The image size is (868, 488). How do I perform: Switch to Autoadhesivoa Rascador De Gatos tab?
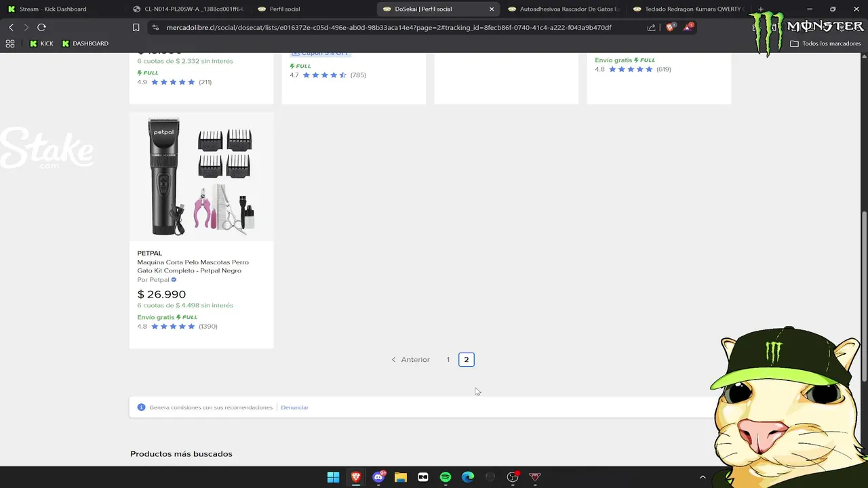563,9
